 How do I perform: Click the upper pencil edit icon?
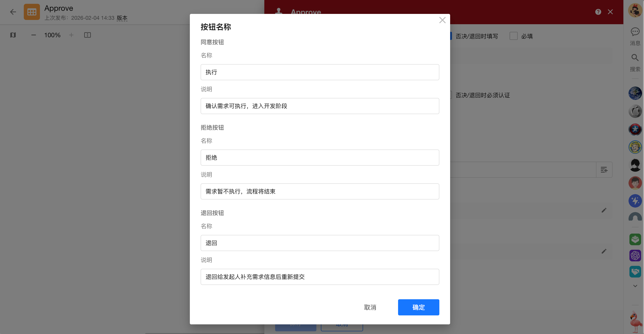click(x=604, y=210)
